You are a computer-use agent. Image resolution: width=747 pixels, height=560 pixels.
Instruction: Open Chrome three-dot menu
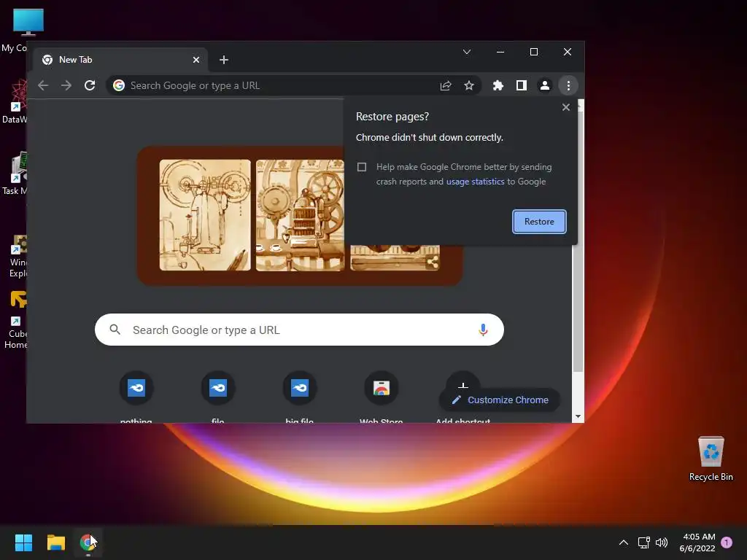(x=568, y=85)
